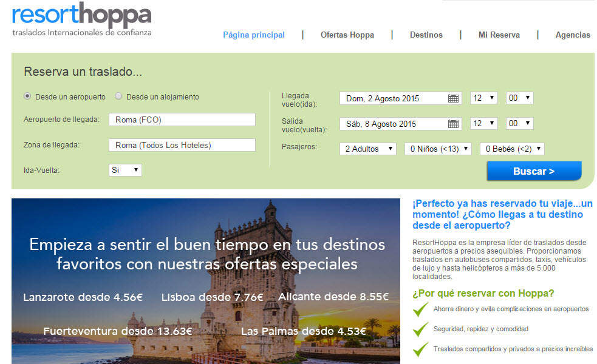This screenshot has width=597, height=364.
Task: Open the Destinos menu item
Action: [x=426, y=35]
